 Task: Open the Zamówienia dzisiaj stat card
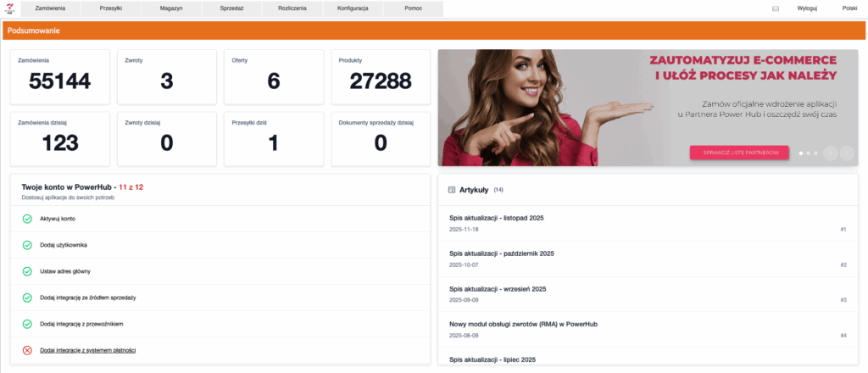pyautogui.click(x=60, y=137)
